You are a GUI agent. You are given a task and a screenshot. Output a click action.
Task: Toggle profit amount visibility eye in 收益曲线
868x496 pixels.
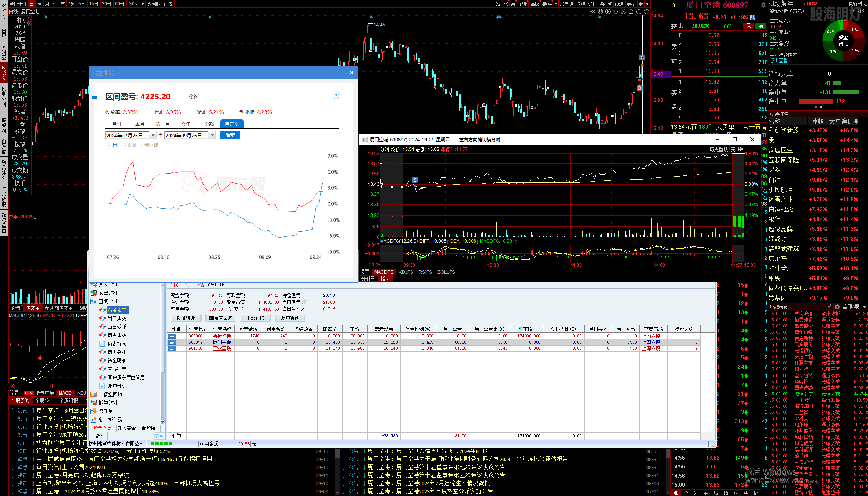[x=193, y=96]
